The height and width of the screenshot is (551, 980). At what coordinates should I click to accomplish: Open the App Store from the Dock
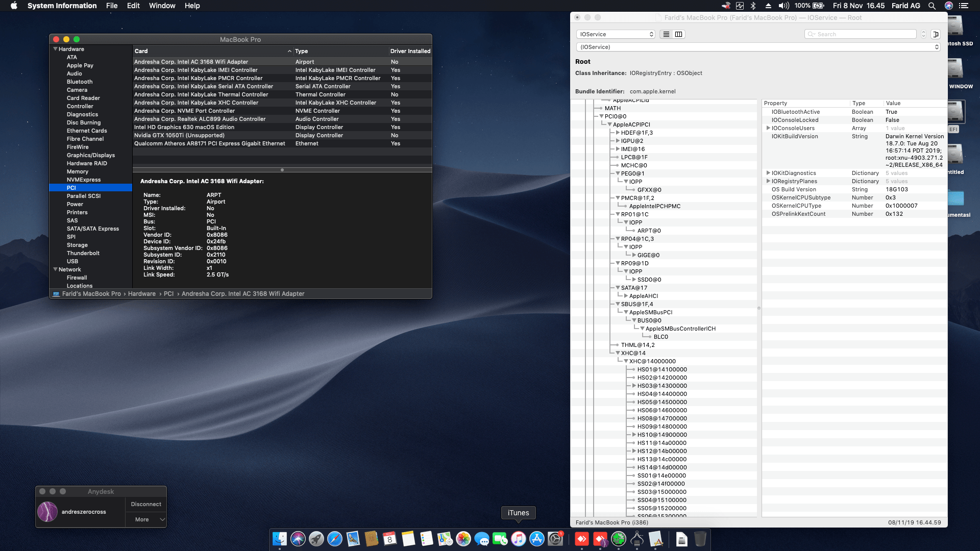tap(536, 539)
